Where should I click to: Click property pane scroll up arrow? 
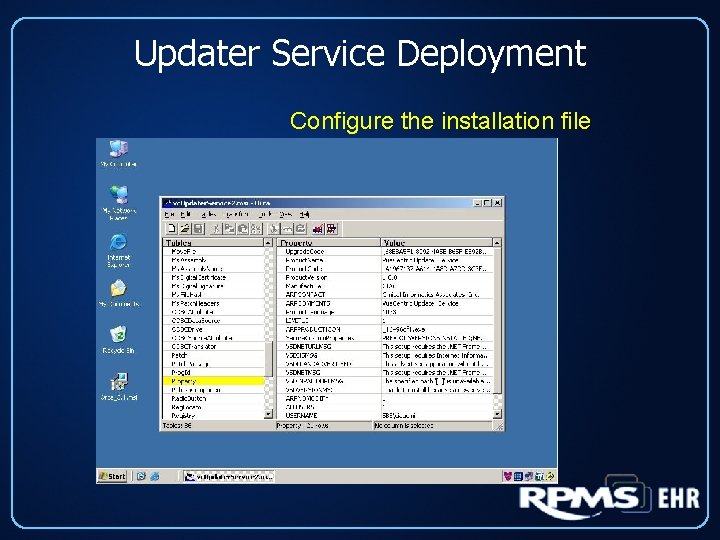point(497,242)
